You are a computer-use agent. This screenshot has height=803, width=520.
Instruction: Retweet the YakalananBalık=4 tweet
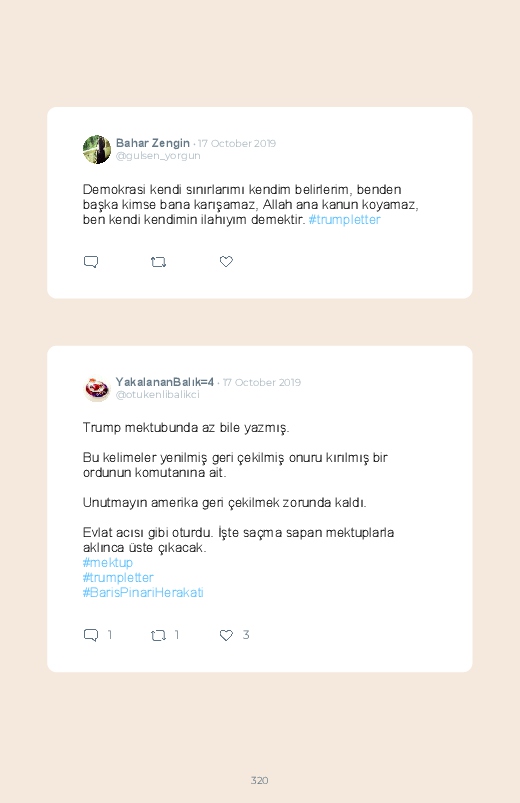pos(158,636)
